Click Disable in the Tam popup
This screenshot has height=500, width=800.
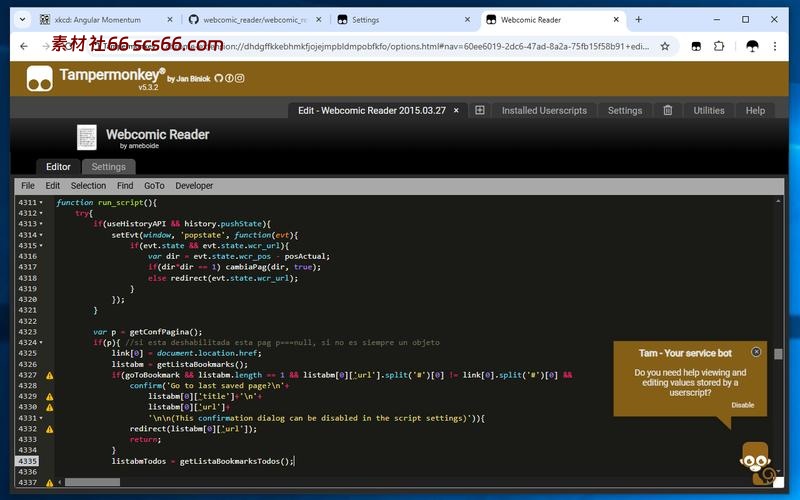[x=742, y=405]
